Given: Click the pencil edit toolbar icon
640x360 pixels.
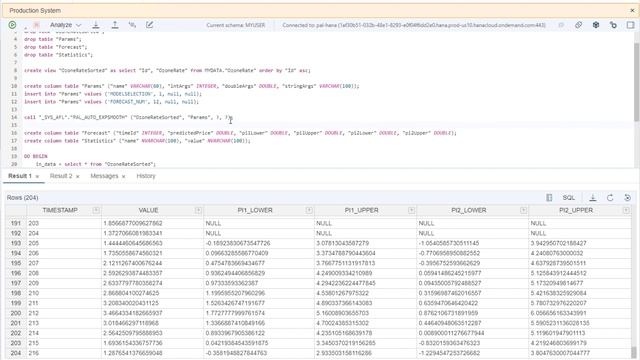Looking at the screenshot, I should point(149,25).
